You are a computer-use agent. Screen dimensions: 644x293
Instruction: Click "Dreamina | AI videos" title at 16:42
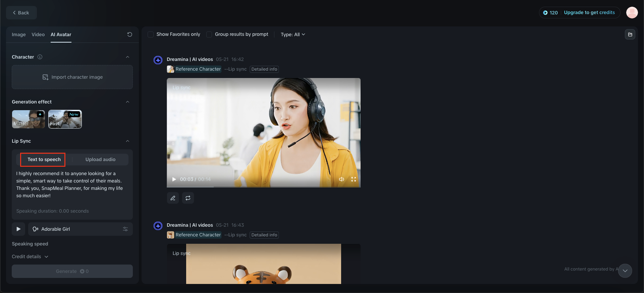tap(190, 59)
